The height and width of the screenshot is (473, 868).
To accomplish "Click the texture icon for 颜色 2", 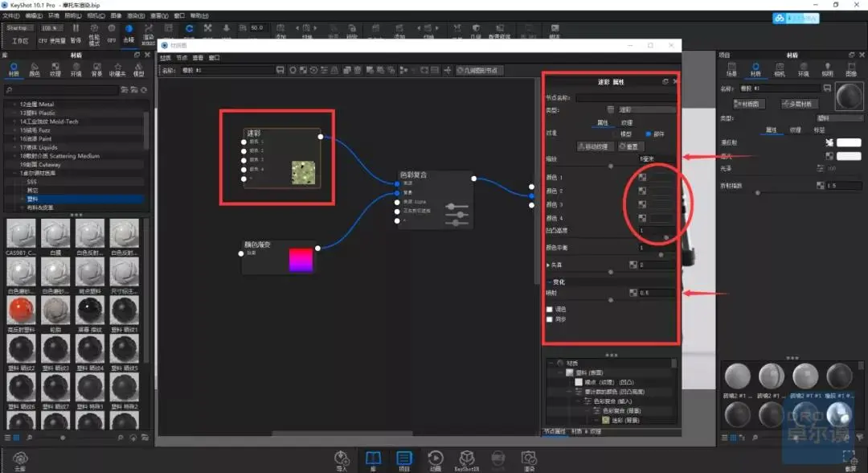I will [642, 191].
